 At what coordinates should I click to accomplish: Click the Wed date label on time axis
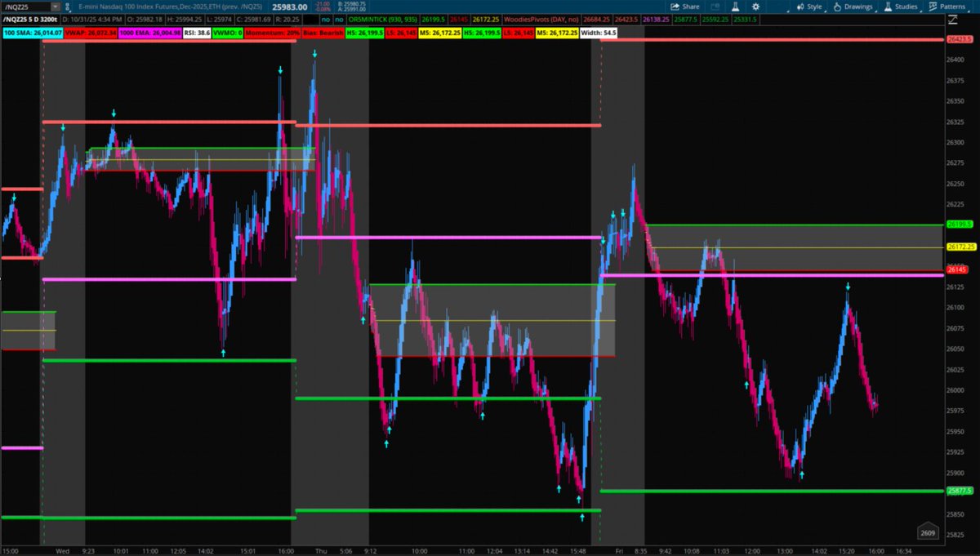click(62, 550)
